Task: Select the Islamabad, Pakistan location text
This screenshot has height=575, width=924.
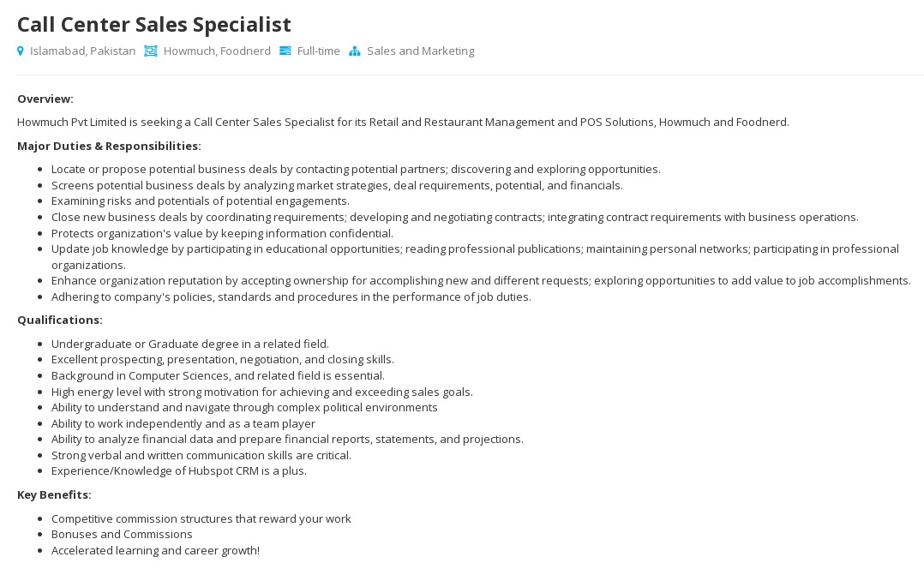Action: [82, 51]
